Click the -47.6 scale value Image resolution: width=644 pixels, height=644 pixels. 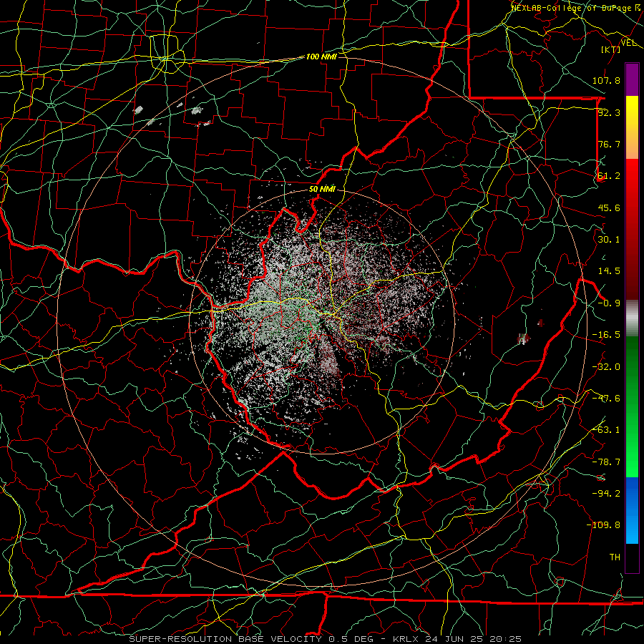606,399
